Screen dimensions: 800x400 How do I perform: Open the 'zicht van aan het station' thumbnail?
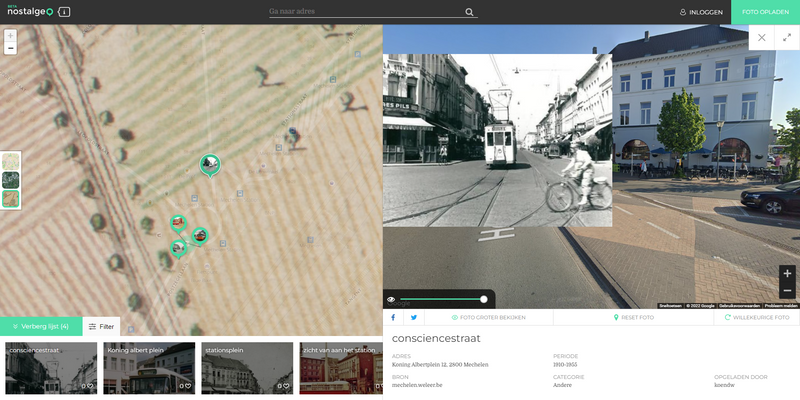point(341,368)
